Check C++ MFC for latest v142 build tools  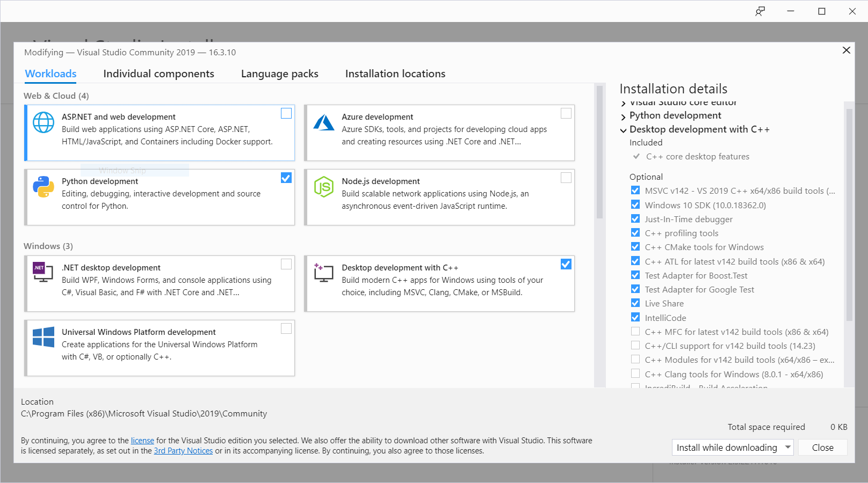coord(635,331)
